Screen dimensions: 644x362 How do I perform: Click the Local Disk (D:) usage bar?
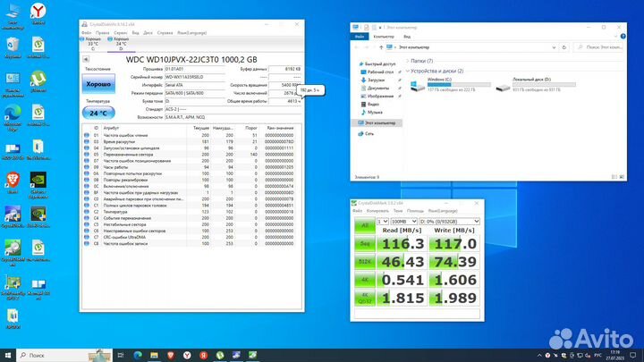pyautogui.click(x=544, y=84)
